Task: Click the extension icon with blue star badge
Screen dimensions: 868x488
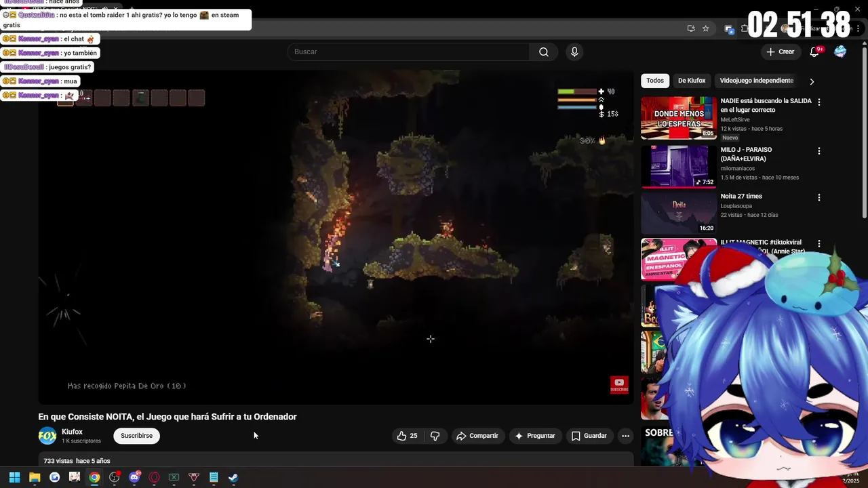Action: [729, 28]
